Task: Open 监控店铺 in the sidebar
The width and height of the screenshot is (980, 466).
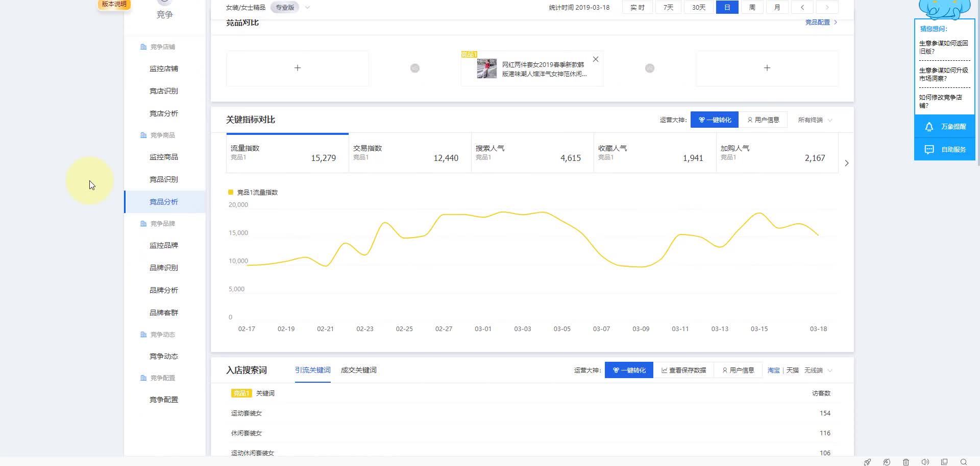Action: pyautogui.click(x=163, y=68)
